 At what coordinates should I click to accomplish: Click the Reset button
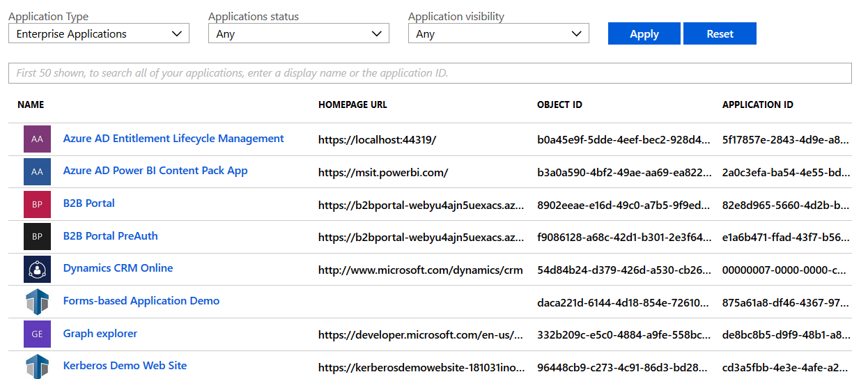[x=720, y=33]
